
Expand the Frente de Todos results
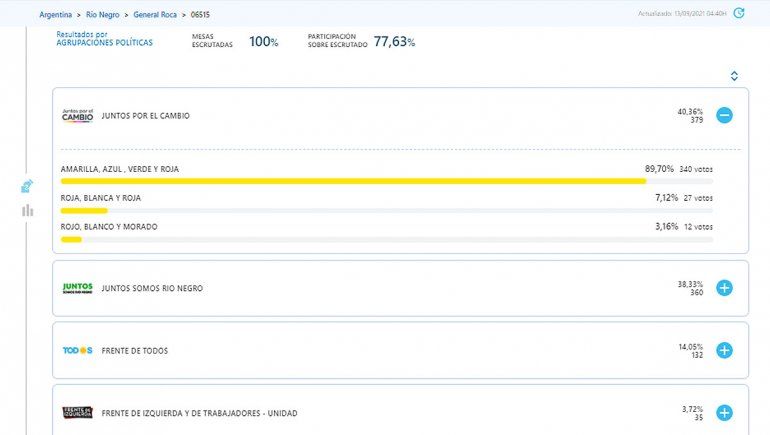[x=724, y=351]
